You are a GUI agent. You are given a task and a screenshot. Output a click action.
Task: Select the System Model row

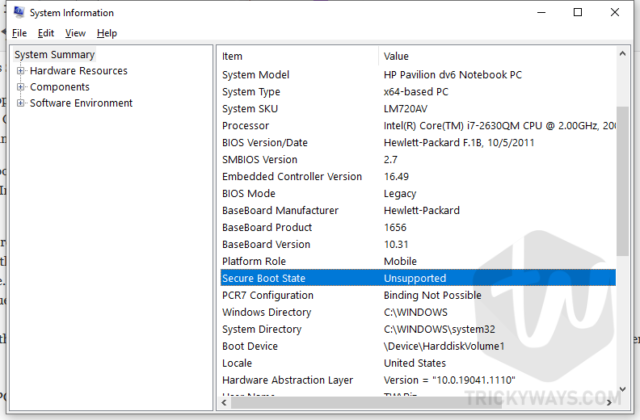click(418, 75)
